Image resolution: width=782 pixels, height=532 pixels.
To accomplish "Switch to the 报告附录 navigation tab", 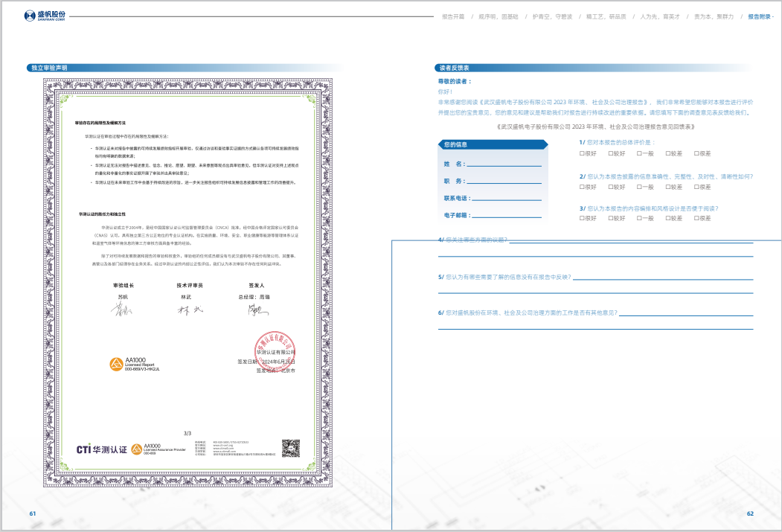I will coord(759,16).
